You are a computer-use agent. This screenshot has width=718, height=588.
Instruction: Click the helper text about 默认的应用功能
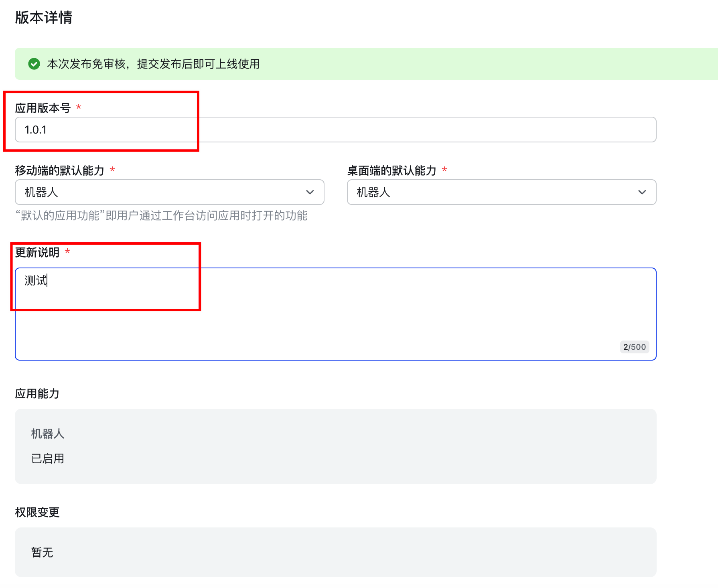tap(162, 217)
